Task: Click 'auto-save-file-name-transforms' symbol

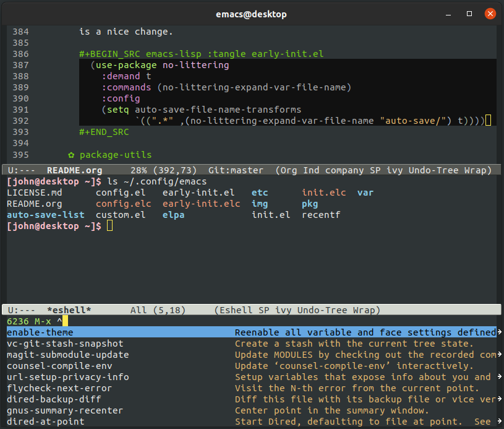Action: point(218,110)
